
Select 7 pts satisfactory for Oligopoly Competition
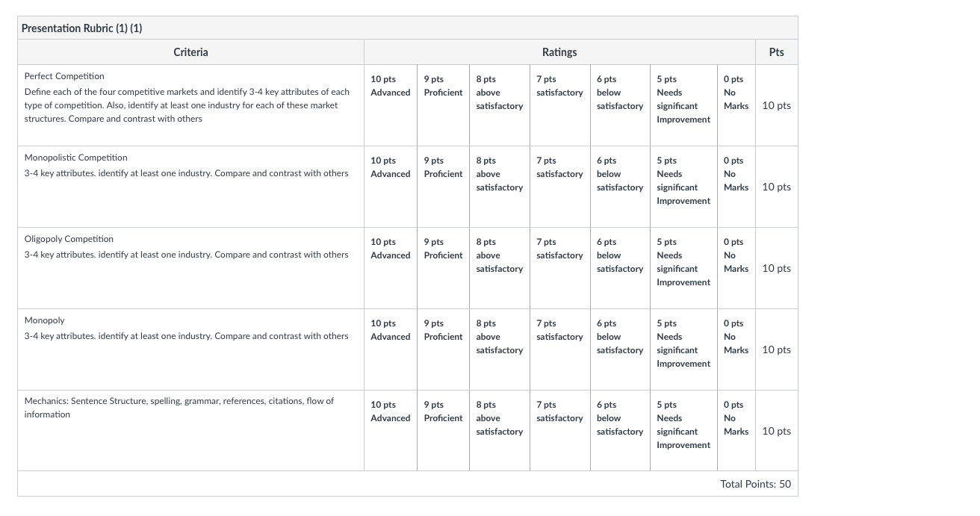[560, 268]
